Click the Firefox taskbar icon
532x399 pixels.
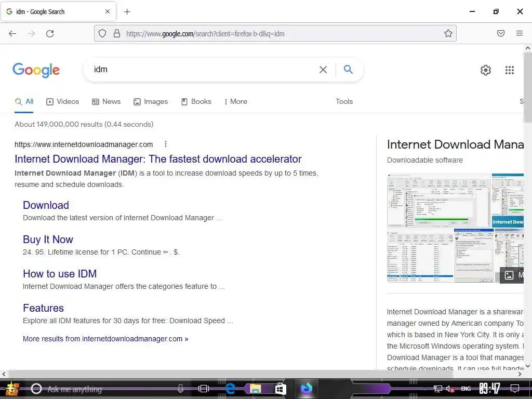[307, 388]
